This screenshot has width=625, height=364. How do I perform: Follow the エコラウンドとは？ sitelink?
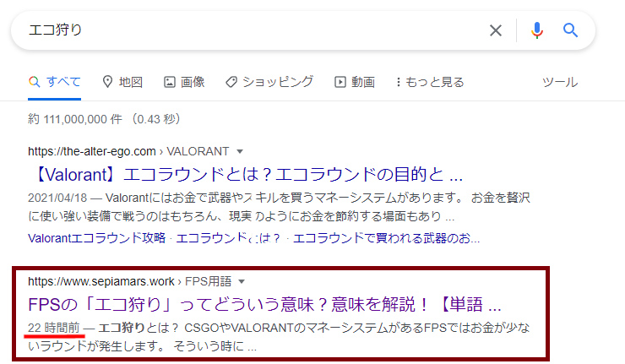click(x=228, y=238)
